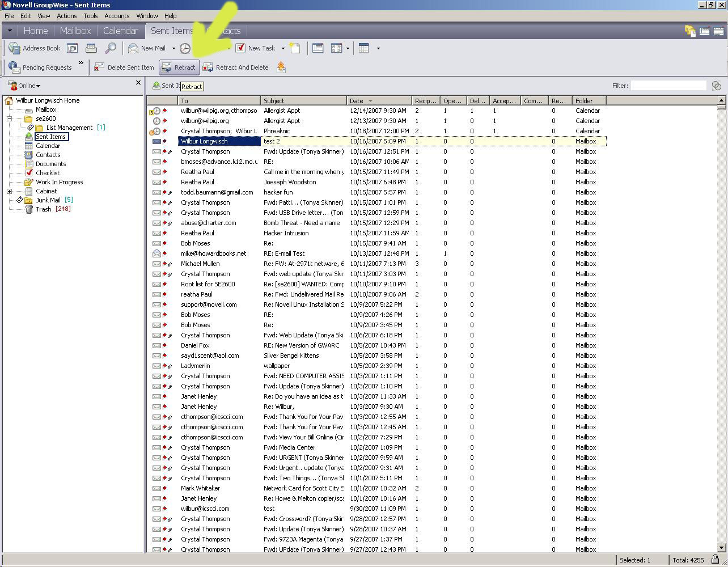This screenshot has width=728, height=567.
Task: Click the printer icon in the toolbar
Action: point(91,48)
